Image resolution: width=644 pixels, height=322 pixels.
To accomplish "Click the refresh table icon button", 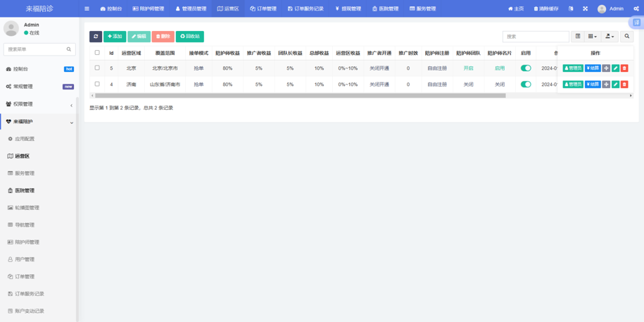I will 96,36.
